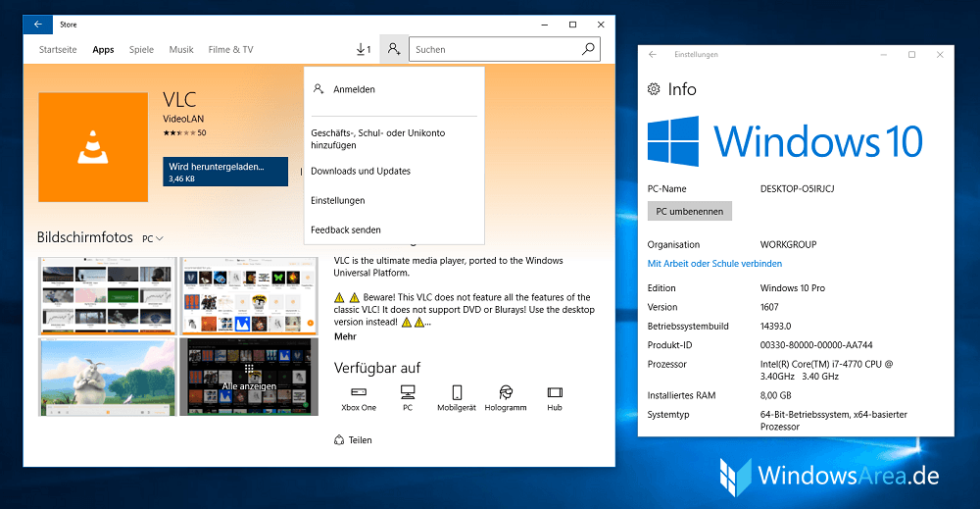Open the Filme & TV tab
Screen dimensions: 980x509
[x=230, y=49]
